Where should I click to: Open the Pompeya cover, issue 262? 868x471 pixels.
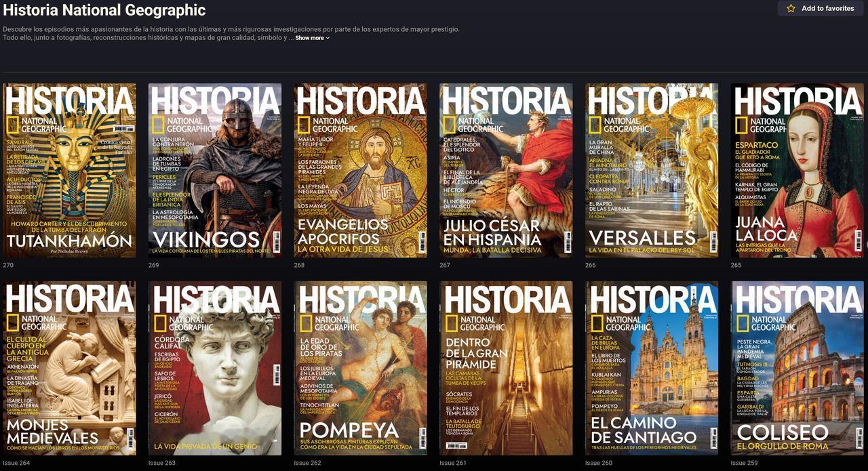click(361, 368)
